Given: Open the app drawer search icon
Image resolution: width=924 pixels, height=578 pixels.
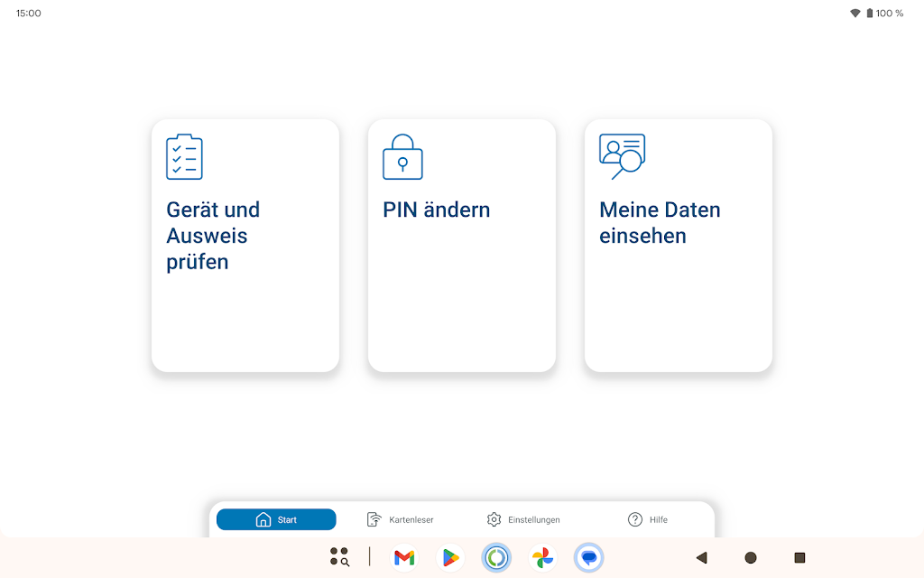Looking at the screenshot, I should 339,557.
